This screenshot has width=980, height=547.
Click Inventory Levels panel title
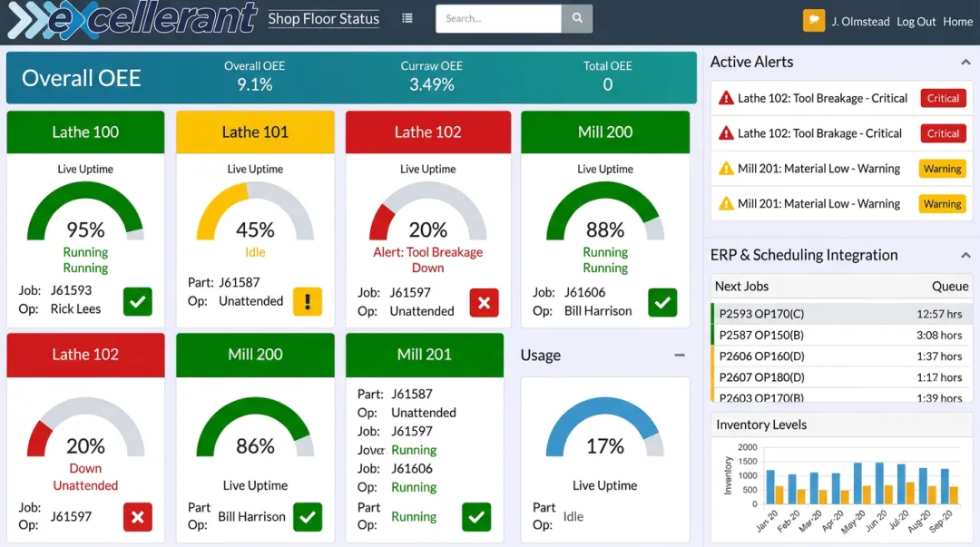(761, 425)
